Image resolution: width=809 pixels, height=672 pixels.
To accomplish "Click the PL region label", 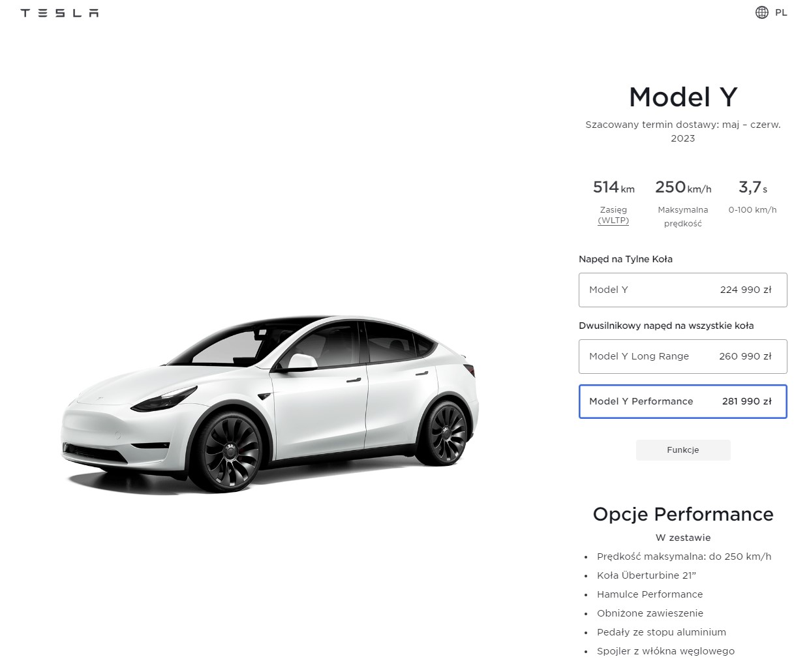I will tap(781, 12).
